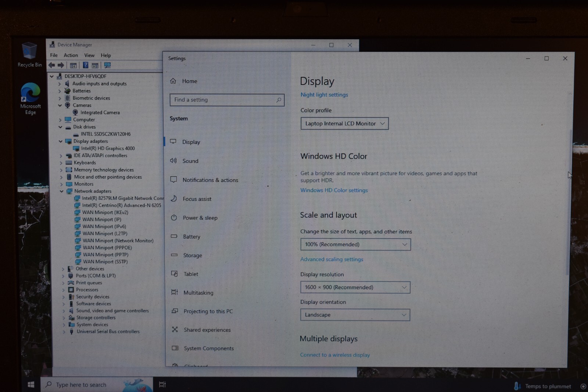Click Back arrow in Device Manager toolbar
The image size is (588, 392).
(52, 65)
